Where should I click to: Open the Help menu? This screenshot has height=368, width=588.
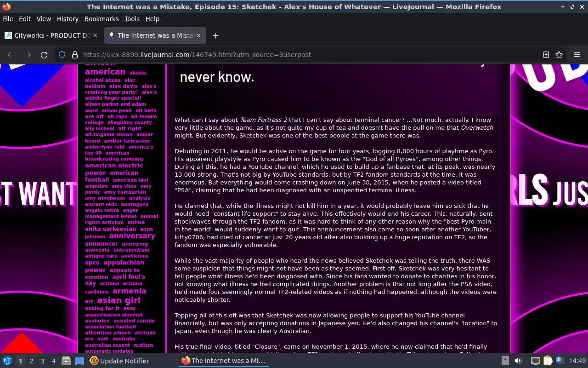(x=152, y=19)
